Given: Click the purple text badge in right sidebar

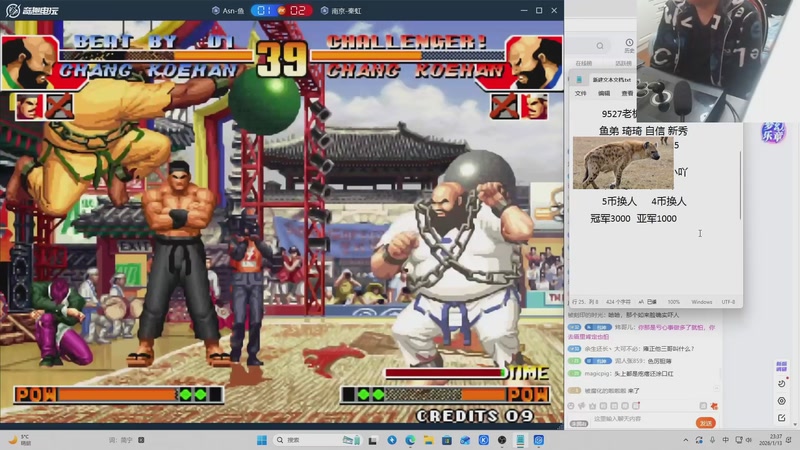Looking at the screenshot, I should pyautogui.click(x=781, y=366).
